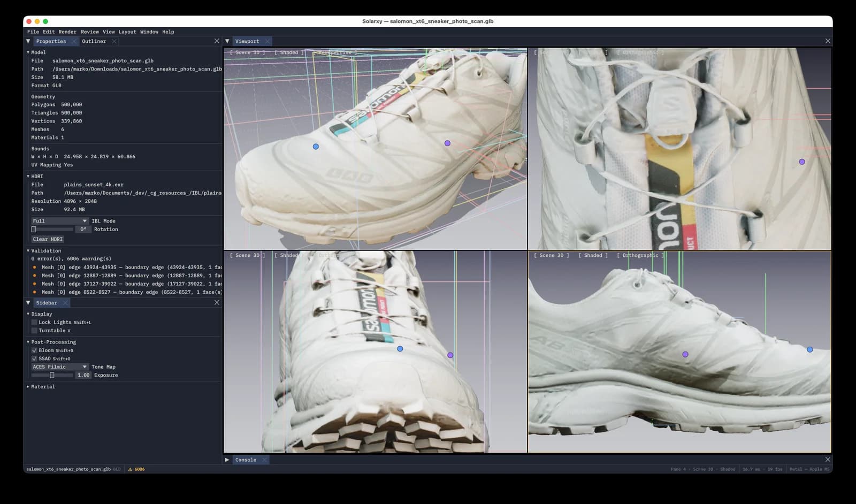This screenshot has width=856, height=504.
Task: Close the Outliner tab with its X
Action: click(x=114, y=41)
